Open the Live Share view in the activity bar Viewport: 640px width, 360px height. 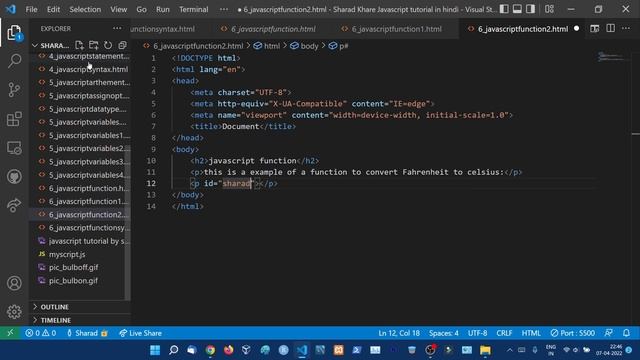[x=14, y=205]
